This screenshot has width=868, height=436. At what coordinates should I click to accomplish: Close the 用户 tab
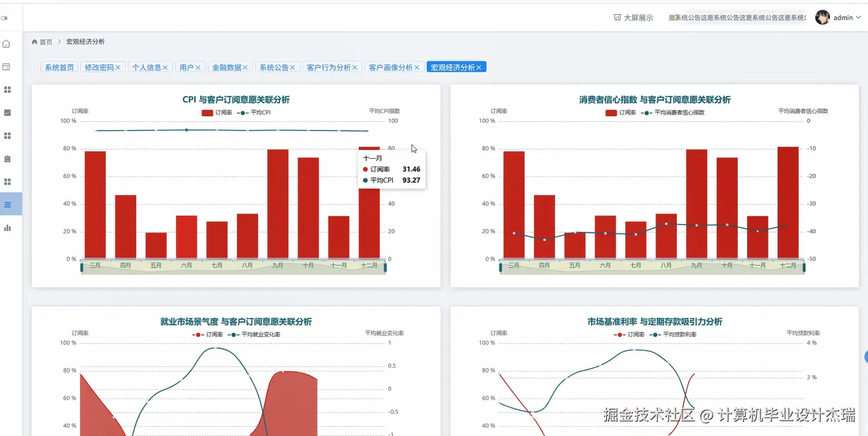[x=198, y=67]
